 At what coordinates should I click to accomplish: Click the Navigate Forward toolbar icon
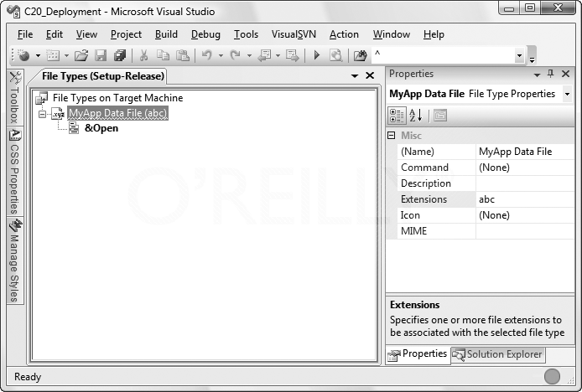click(x=293, y=55)
